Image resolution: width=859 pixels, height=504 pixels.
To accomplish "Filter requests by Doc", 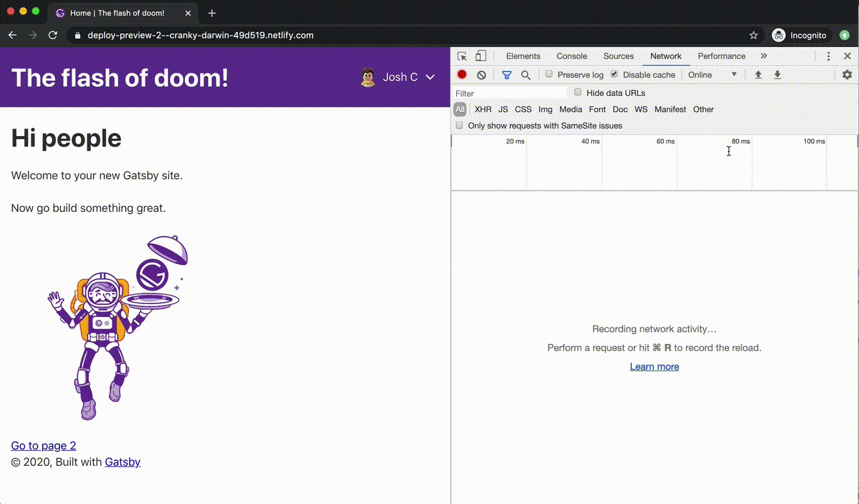I will pos(620,109).
